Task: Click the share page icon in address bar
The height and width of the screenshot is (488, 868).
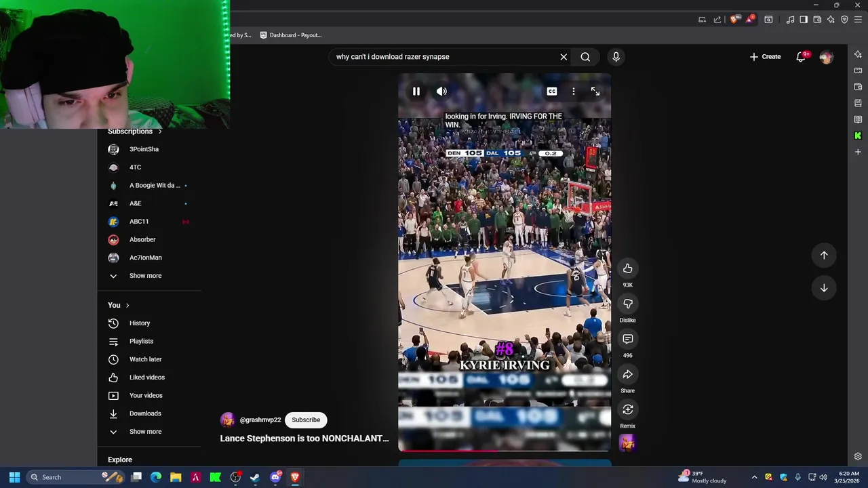Action: tap(717, 20)
